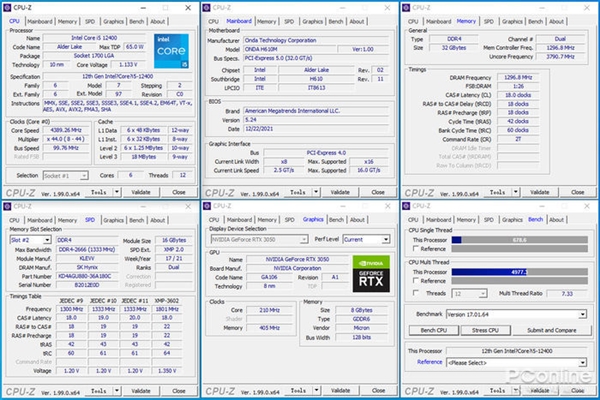Viewport: 600px width, 400px height.
Task: Click the GPU memory Type value GDDR6
Action: coord(362,319)
